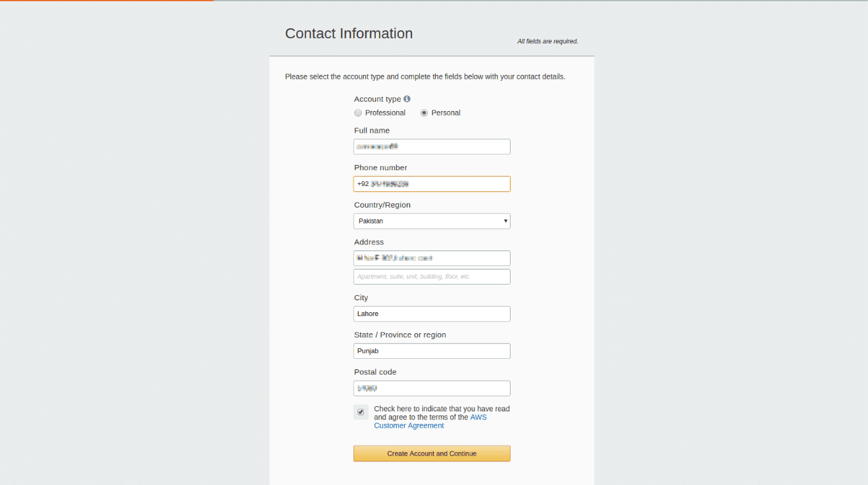Select the State/Province field showing Punjab
The image size is (868, 485).
tap(432, 350)
